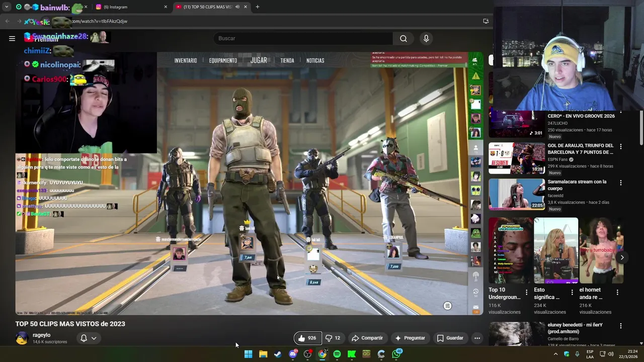This screenshot has width=644, height=362.
Task: Open the ESP LAA language indicator
Action: click(x=590, y=354)
